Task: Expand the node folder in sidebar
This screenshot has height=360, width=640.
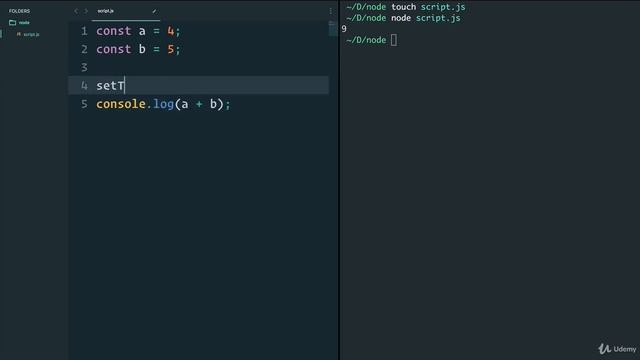Action: pyautogui.click(x=24, y=23)
